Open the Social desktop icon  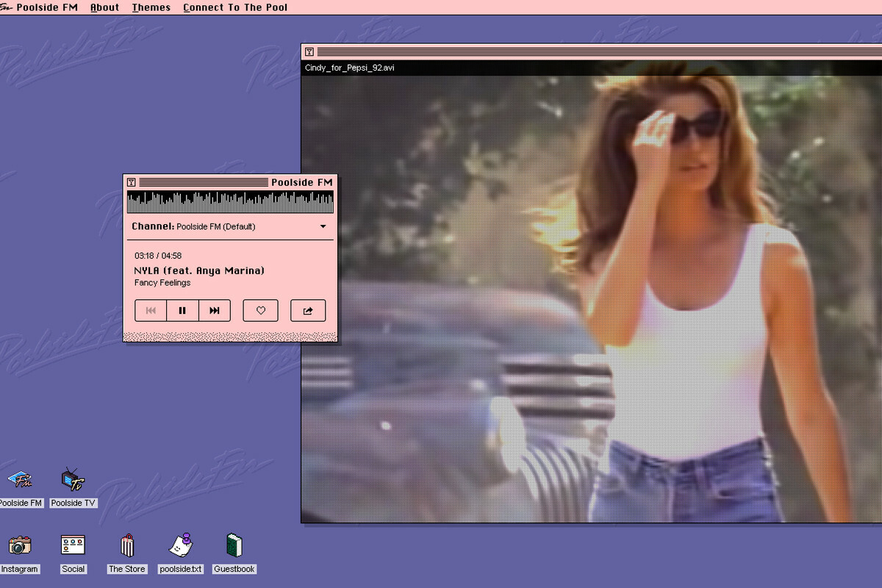click(73, 546)
